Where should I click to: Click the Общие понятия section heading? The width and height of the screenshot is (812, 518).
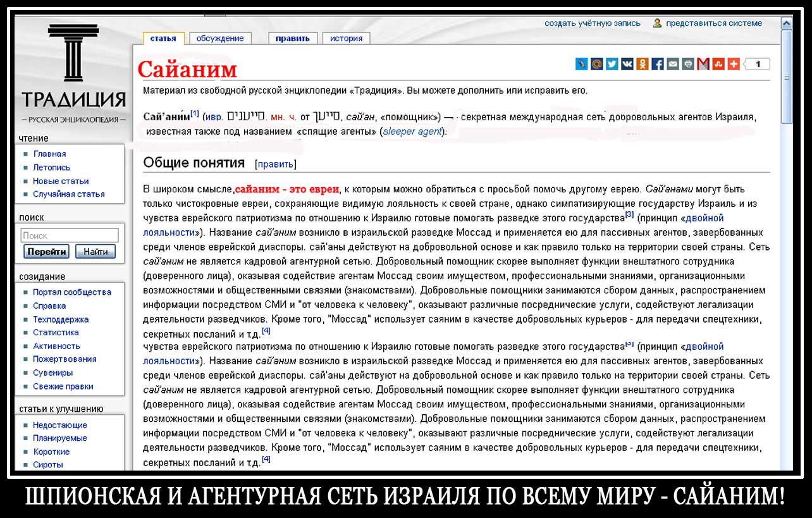(194, 163)
